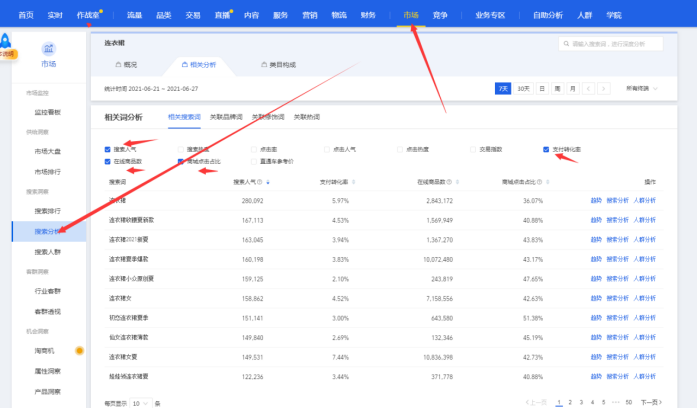Switch to the 类目构成 tab

278,64
